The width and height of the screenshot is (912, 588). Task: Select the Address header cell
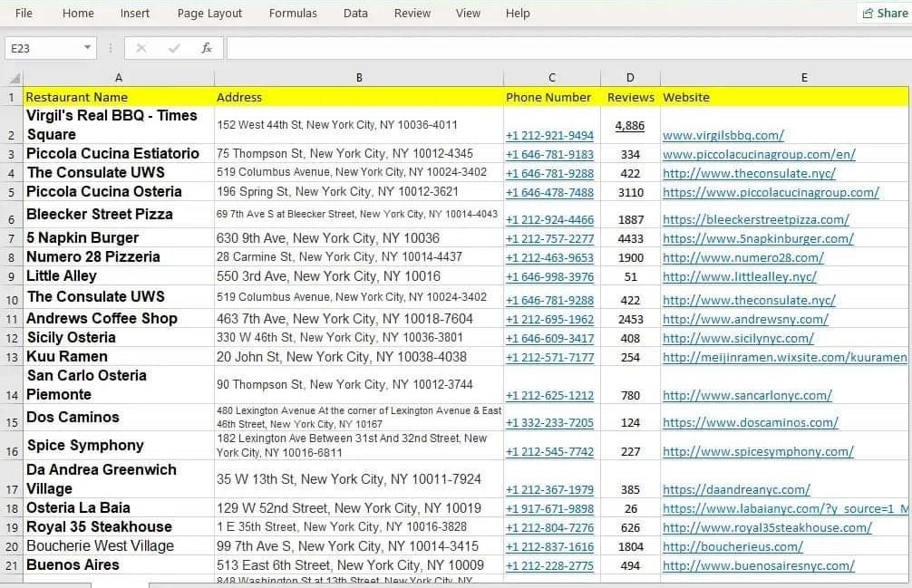tap(359, 98)
